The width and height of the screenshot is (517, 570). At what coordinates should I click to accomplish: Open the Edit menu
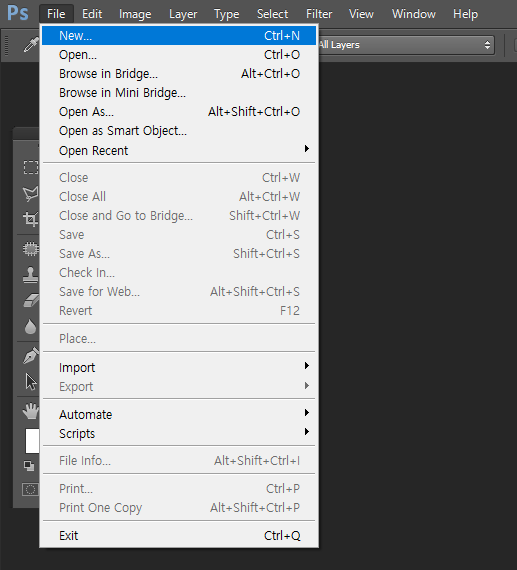click(92, 14)
